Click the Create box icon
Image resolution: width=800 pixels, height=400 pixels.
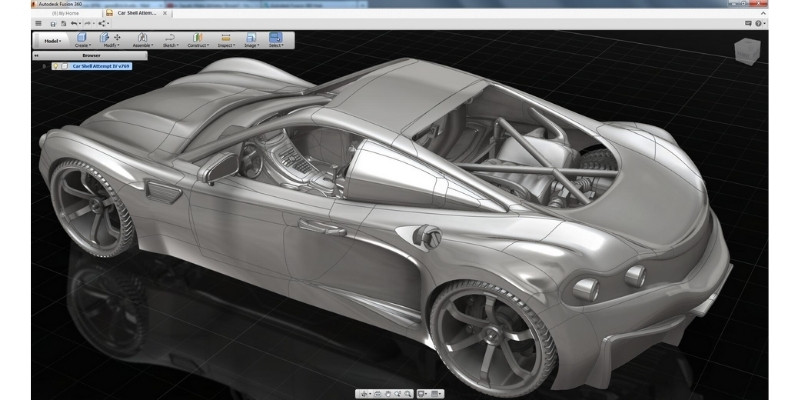pos(82,37)
